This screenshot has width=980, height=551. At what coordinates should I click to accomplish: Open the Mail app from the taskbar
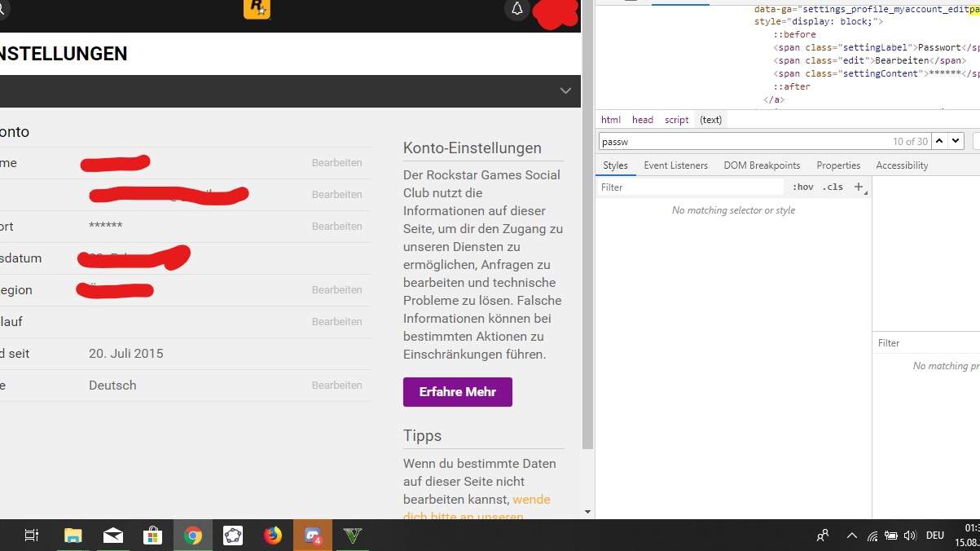[112, 536]
